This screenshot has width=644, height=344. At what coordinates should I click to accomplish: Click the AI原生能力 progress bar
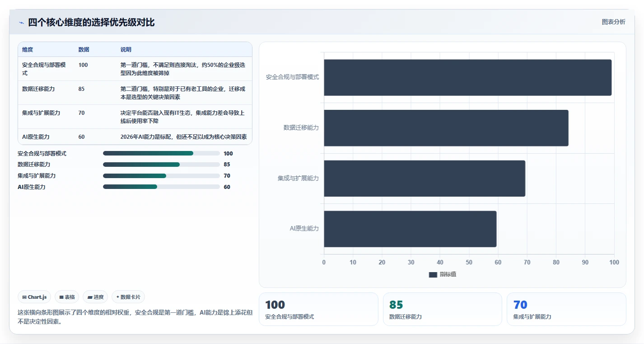(161, 187)
